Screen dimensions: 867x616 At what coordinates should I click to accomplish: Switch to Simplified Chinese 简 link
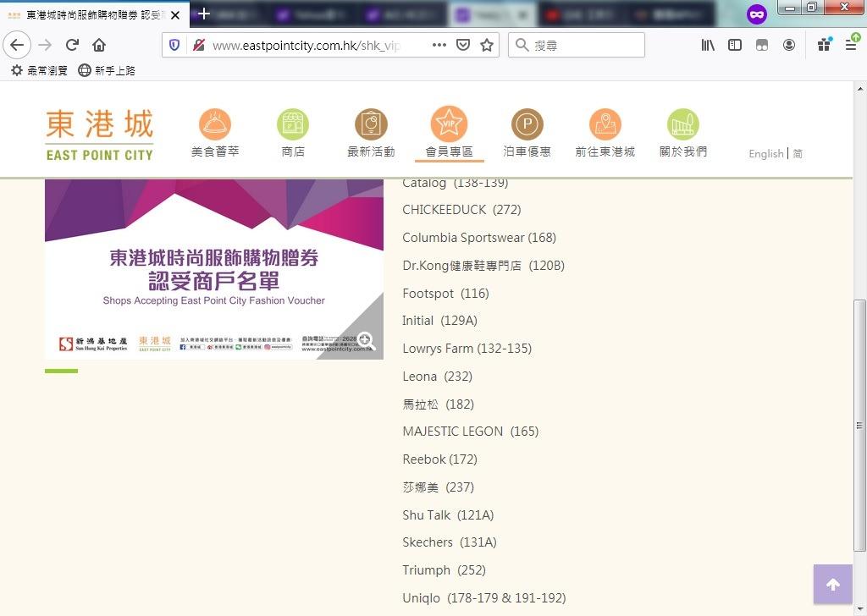tap(798, 154)
